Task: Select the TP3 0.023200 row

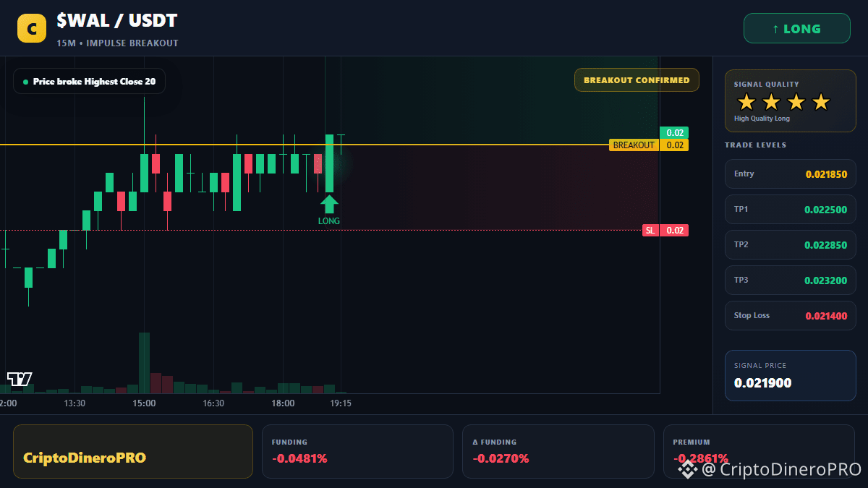Action: pos(791,281)
